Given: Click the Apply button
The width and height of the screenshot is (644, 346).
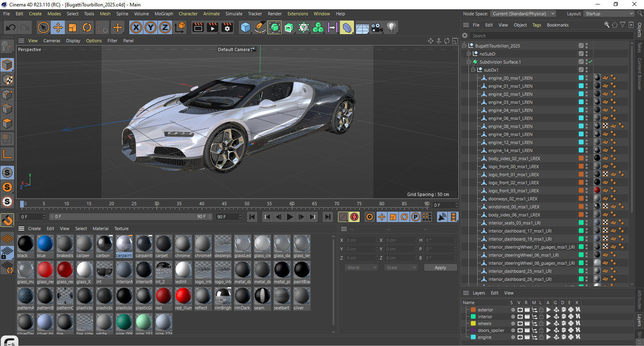Looking at the screenshot, I should (x=440, y=268).
